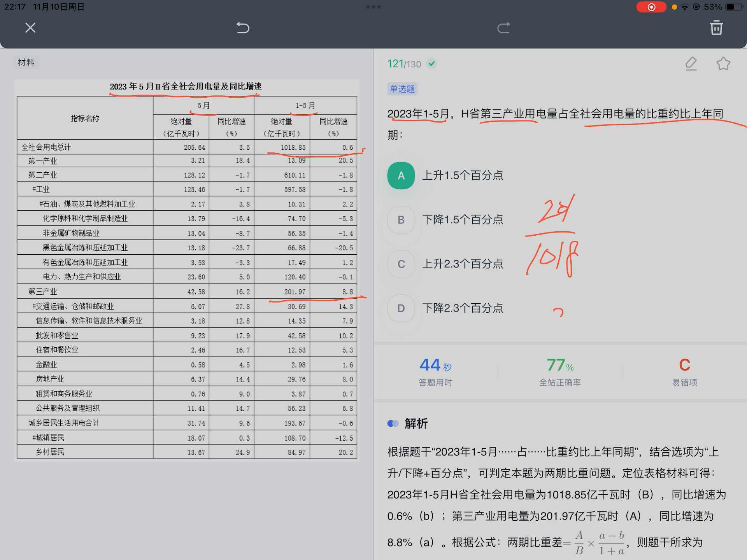Tap the green checkmark beside 121/130
Viewport: 747px width, 560px height.
432,64
